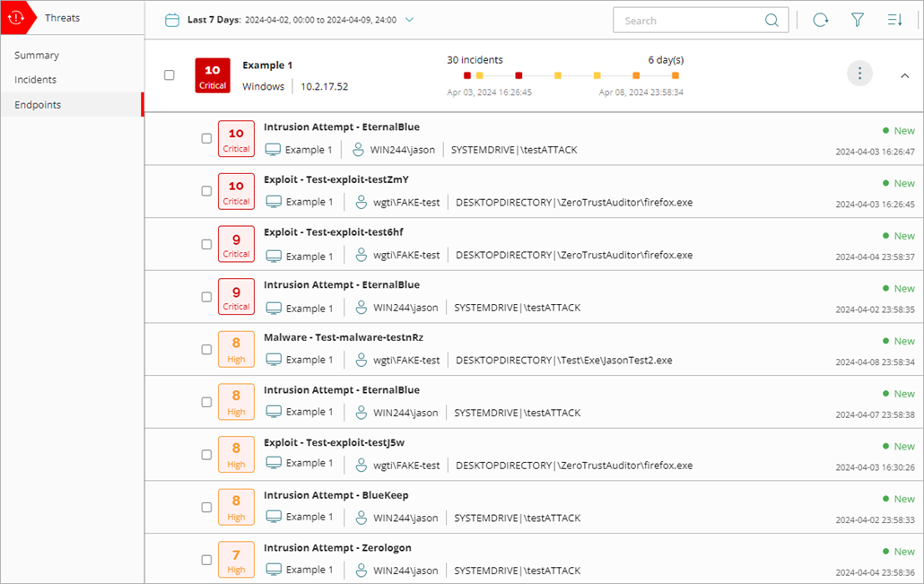Screen dimensions: 924x584
Task: Open the filter icon in the toolbar
Action: click(x=858, y=20)
